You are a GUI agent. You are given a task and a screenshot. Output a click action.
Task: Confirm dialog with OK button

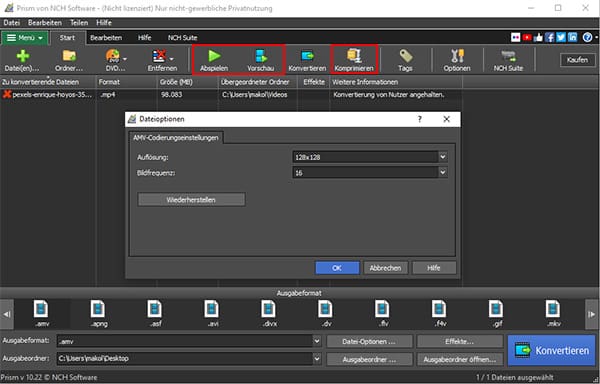coord(337,268)
